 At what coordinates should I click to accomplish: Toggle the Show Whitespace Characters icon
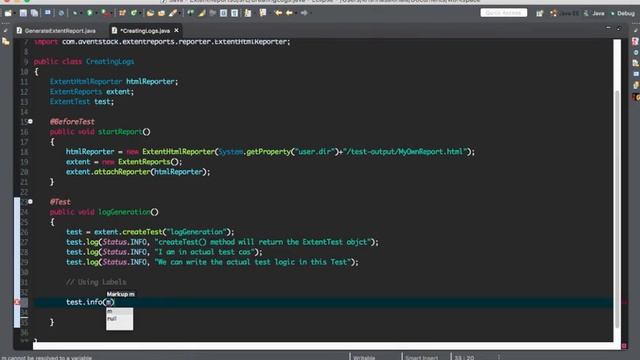(x=234, y=13)
